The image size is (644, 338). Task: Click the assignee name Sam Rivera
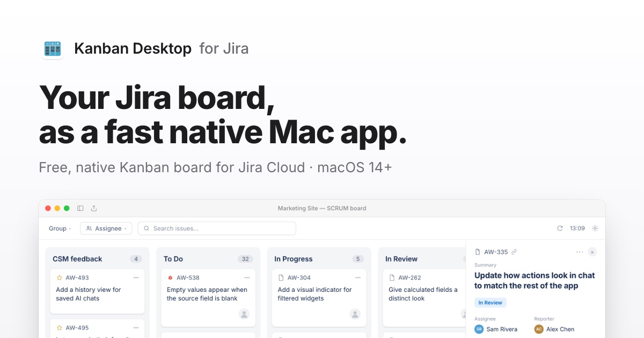tap(502, 329)
